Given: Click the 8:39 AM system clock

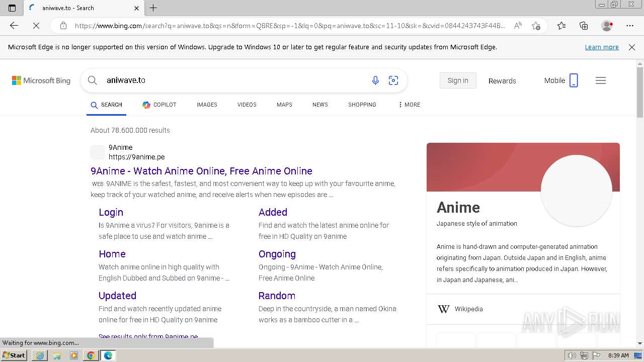Looking at the screenshot, I should (618, 355).
